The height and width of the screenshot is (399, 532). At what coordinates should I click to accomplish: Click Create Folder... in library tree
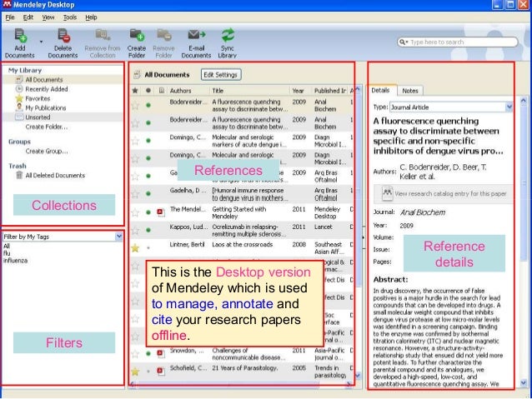(47, 127)
